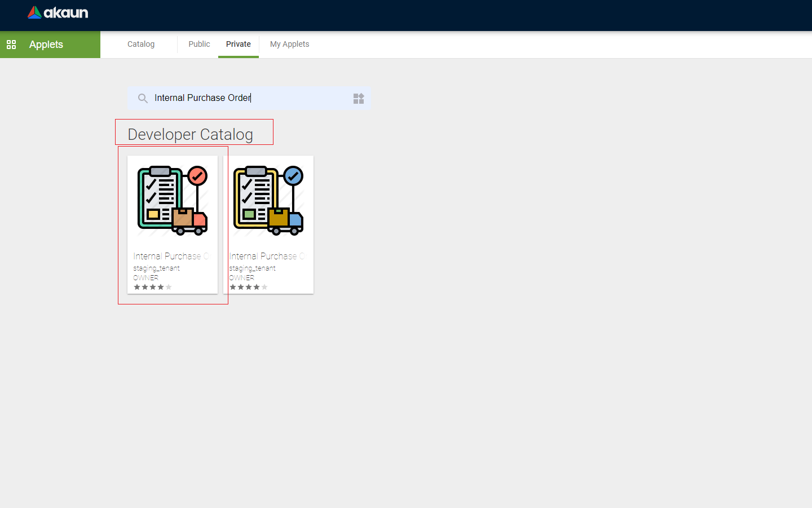Open the Applets grid menu icon
The width and height of the screenshot is (812, 508).
11,45
